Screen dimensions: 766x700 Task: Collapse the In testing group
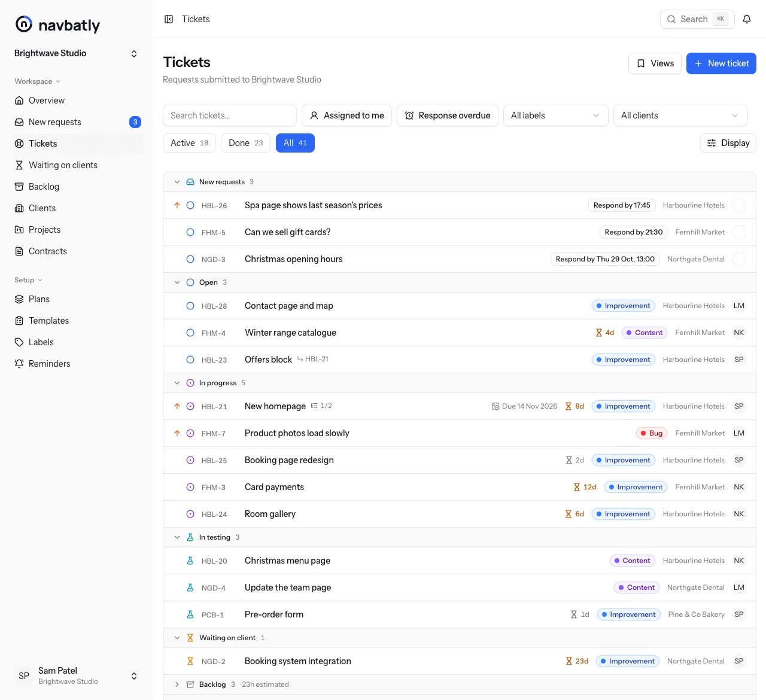(177, 537)
